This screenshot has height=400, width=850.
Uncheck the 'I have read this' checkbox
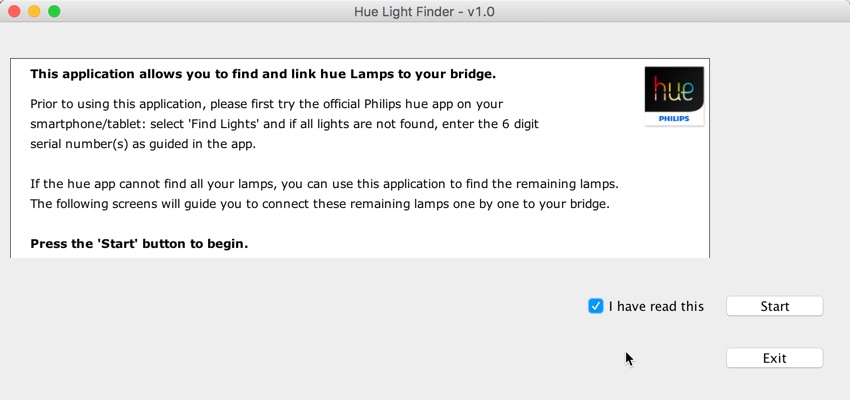pyautogui.click(x=595, y=306)
